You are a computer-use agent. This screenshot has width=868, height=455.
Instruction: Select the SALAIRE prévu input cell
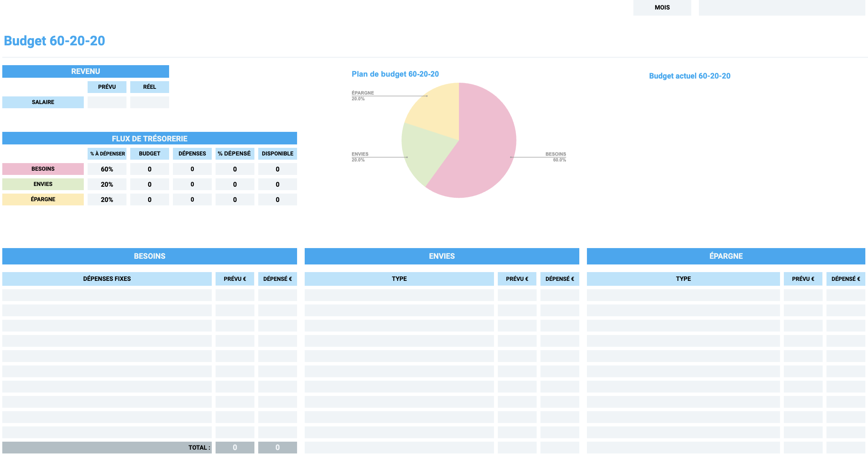(107, 102)
